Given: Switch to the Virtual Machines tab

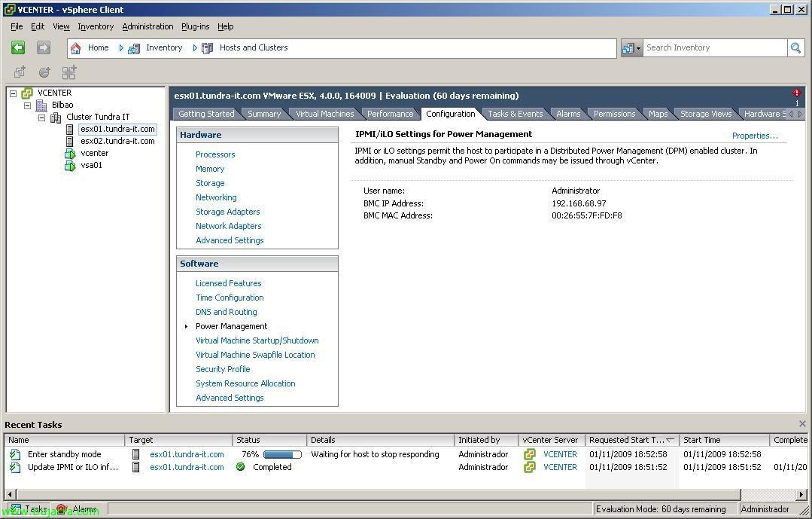Looking at the screenshot, I should click(x=324, y=114).
